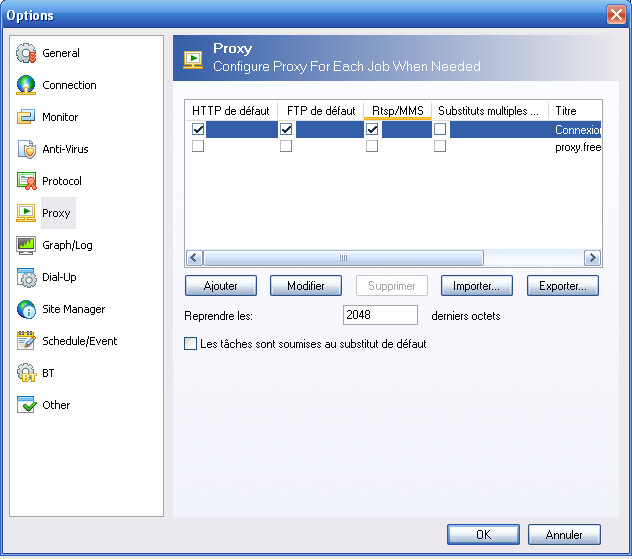This screenshot has height=559, width=632.
Task: Open the Graph/Log icon
Action: (26, 246)
